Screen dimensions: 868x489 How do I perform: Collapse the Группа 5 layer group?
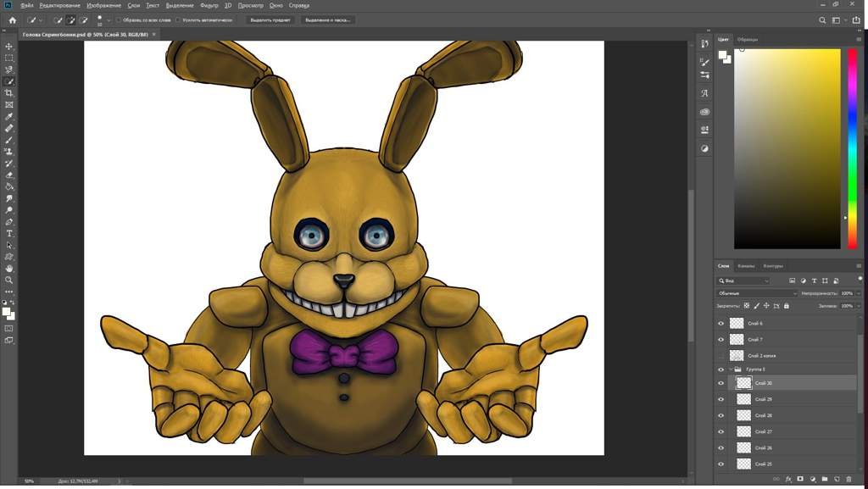point(730,369)
